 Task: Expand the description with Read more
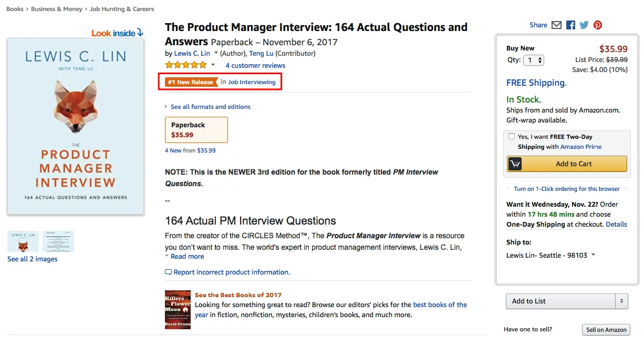(x=187, y=257)
